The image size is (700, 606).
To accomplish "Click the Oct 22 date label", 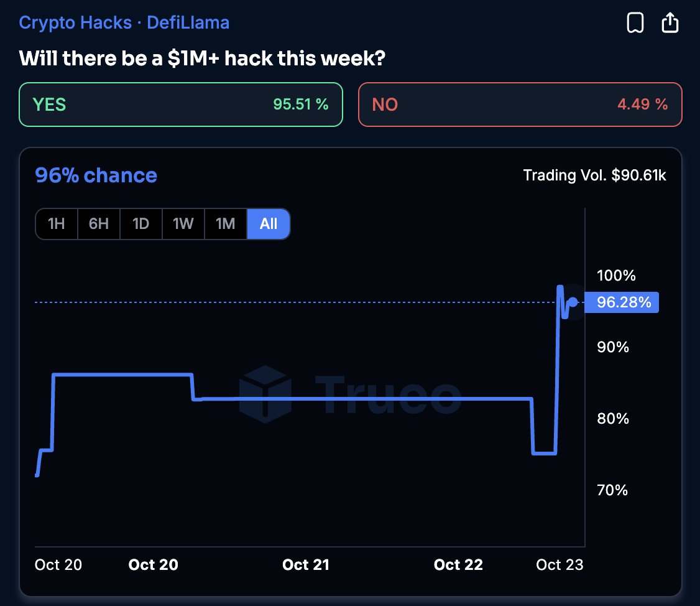I will [x=459, y=565].
